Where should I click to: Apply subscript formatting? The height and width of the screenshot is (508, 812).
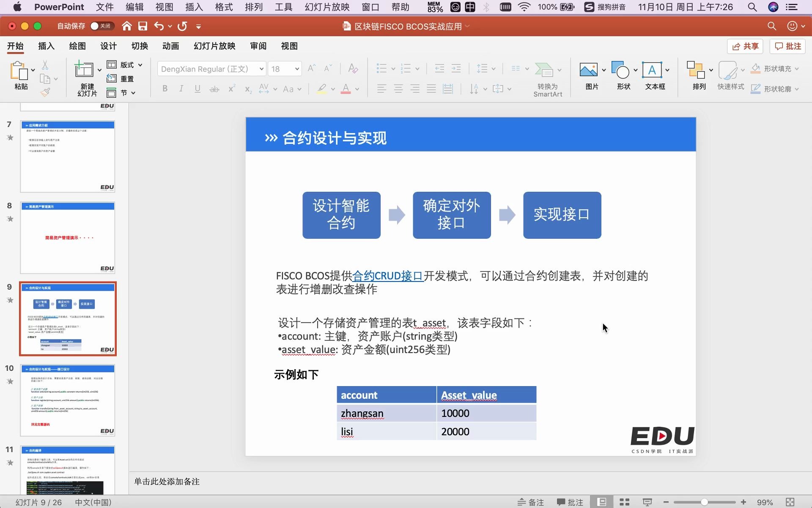pos(248,89)
